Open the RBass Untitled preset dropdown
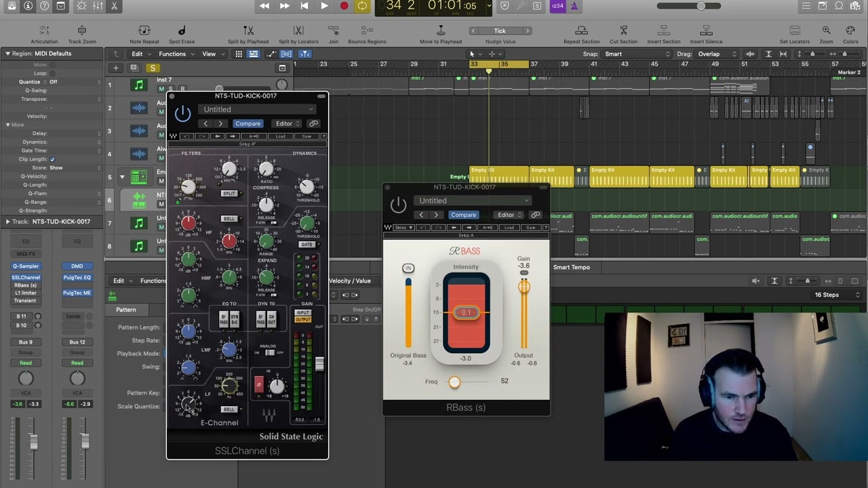 (473, 201)
